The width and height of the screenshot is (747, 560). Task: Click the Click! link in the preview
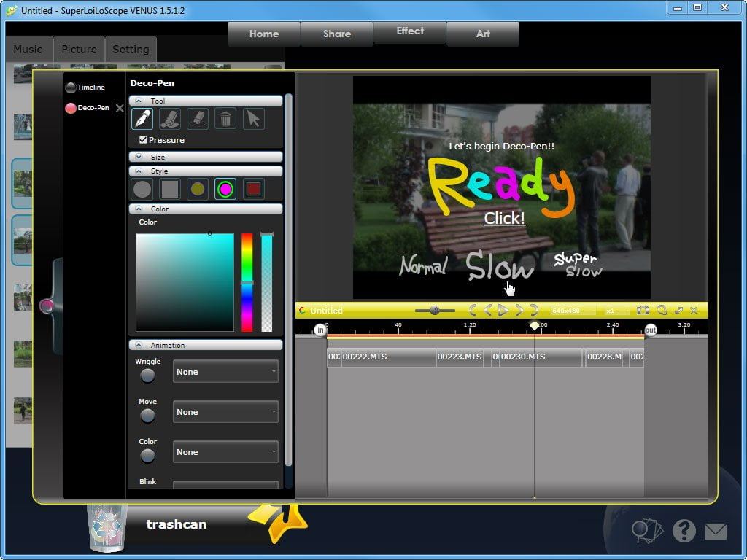click(x=505, y=218)
